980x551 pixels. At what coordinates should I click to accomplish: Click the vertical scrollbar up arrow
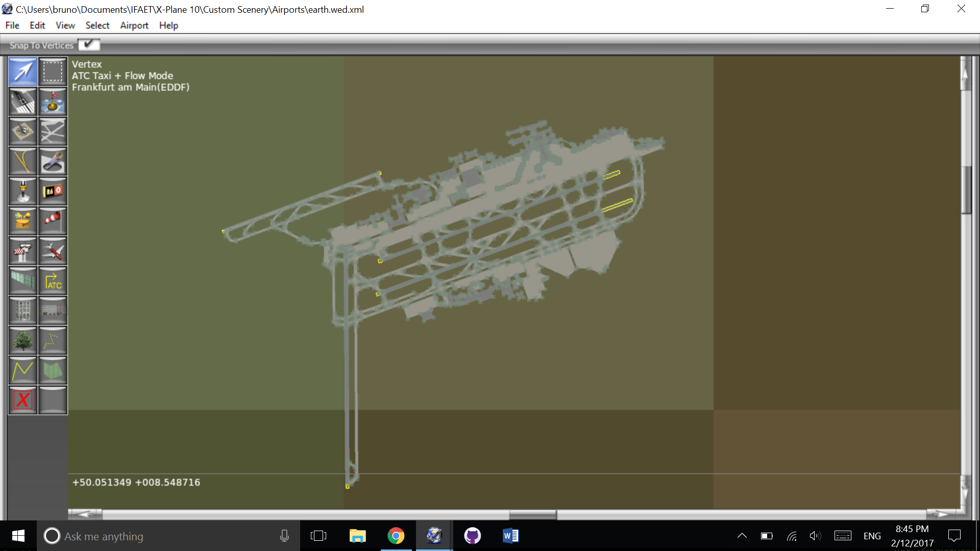click(965, 74)
